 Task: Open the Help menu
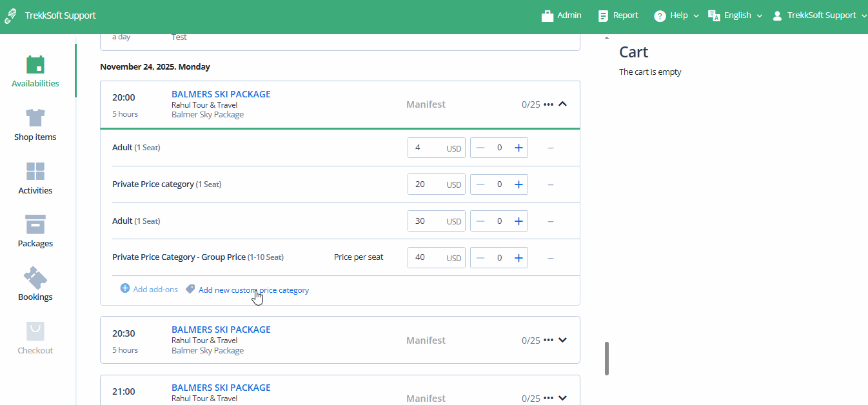pyautogui.click(x=676, y=15)
